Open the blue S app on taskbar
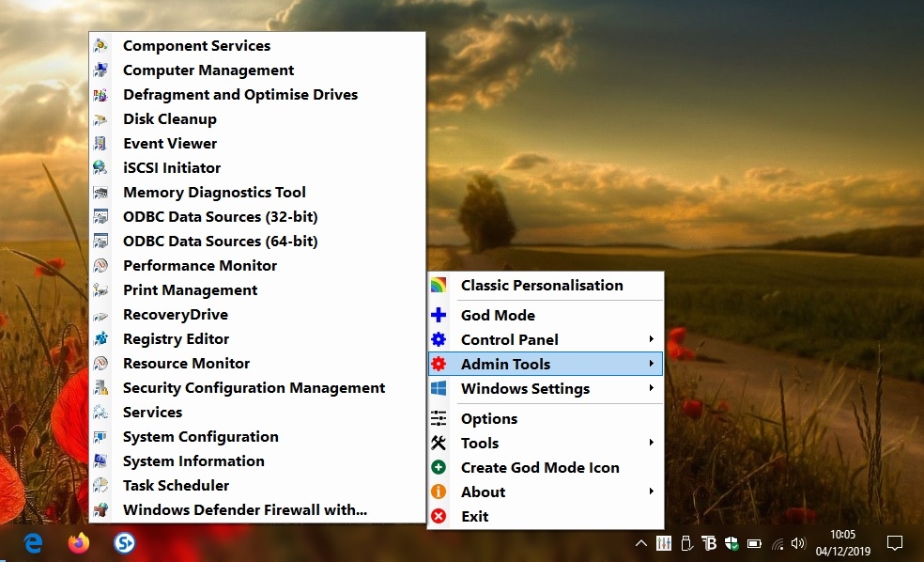 (124, 543)
